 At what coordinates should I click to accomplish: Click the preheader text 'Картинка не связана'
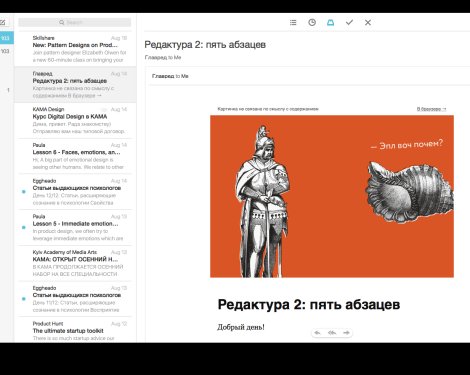click(x=268, y=109)
